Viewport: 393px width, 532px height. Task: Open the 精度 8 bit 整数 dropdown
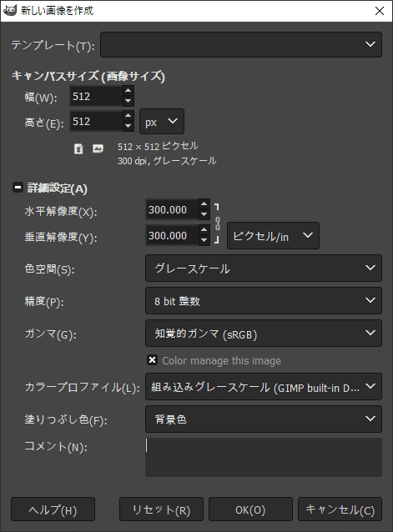point(264,301)
